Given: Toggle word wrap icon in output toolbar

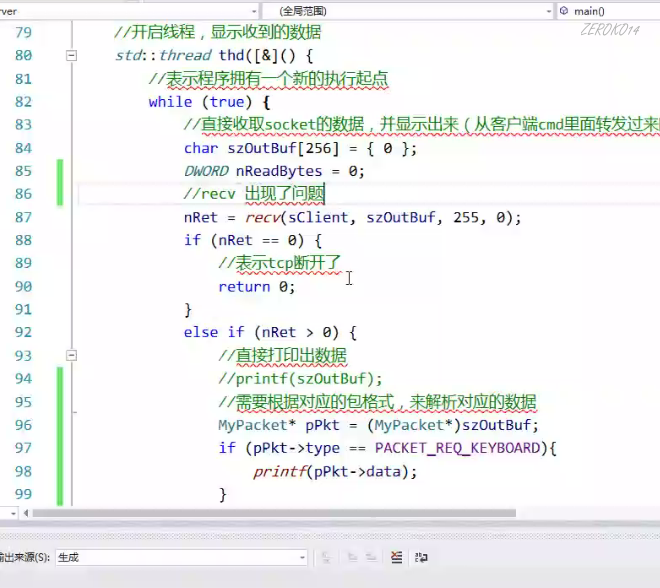Looking at the screenshot, I should (421, 557).
